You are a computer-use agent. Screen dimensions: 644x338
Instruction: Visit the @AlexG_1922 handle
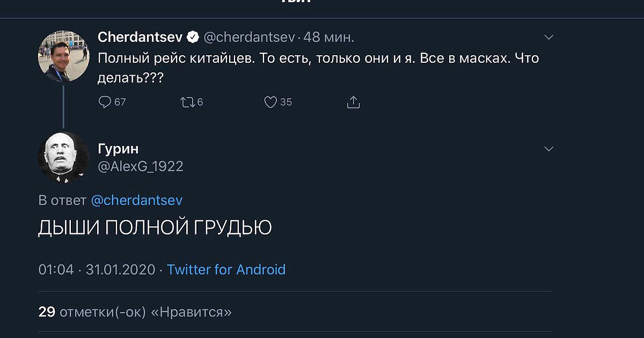(141, 166)
